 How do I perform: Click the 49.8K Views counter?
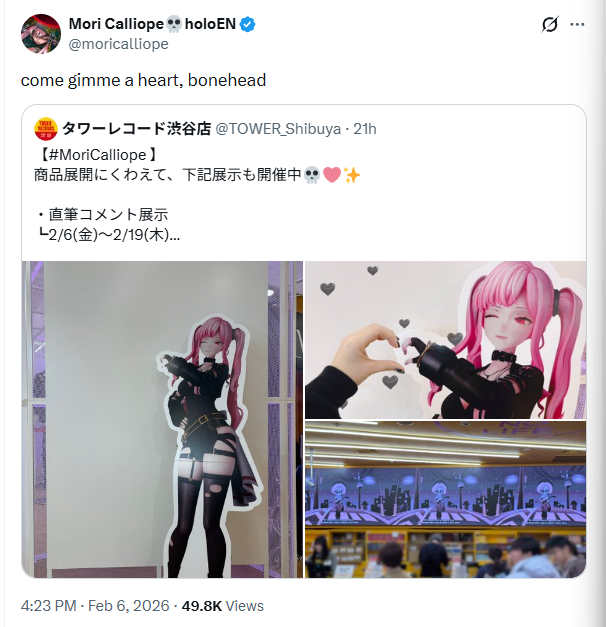point(223,606)
